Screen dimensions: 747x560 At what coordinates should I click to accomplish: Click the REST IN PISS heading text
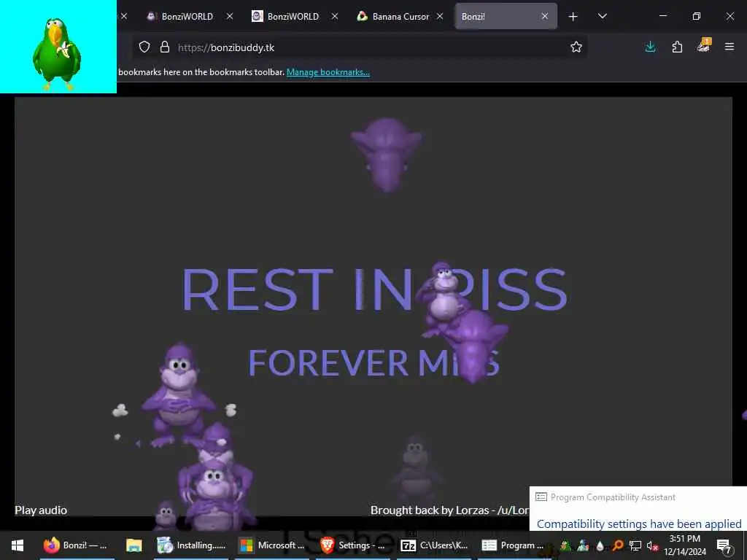point(374,289)
